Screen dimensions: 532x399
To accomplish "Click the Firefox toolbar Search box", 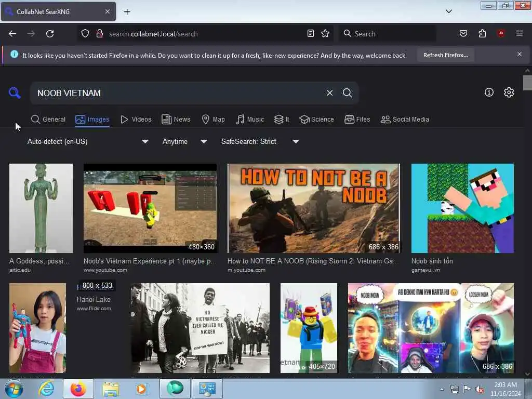I will coord(388,34).
